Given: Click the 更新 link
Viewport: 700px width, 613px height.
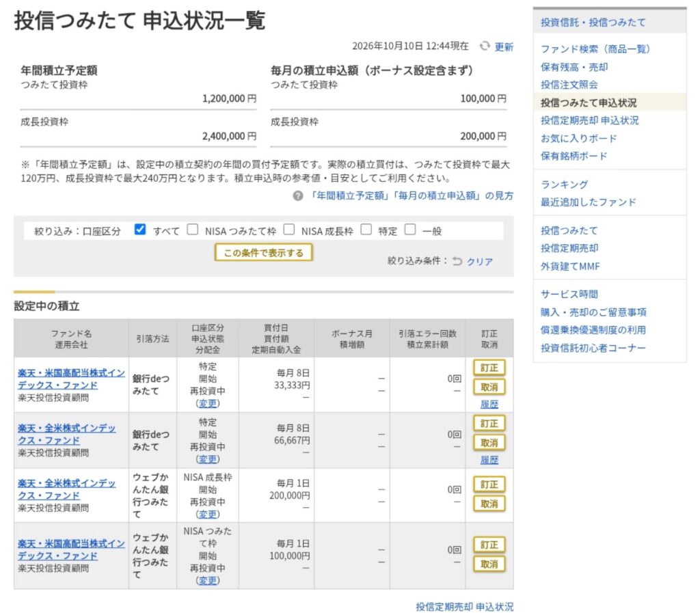Looking at the screenshot, I should pos(504,46).
